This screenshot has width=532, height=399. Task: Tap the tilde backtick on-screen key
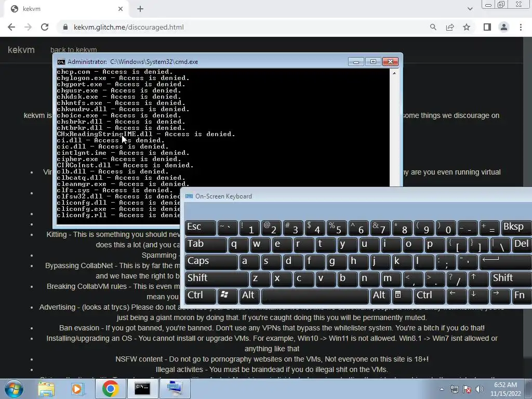[228, 228]
